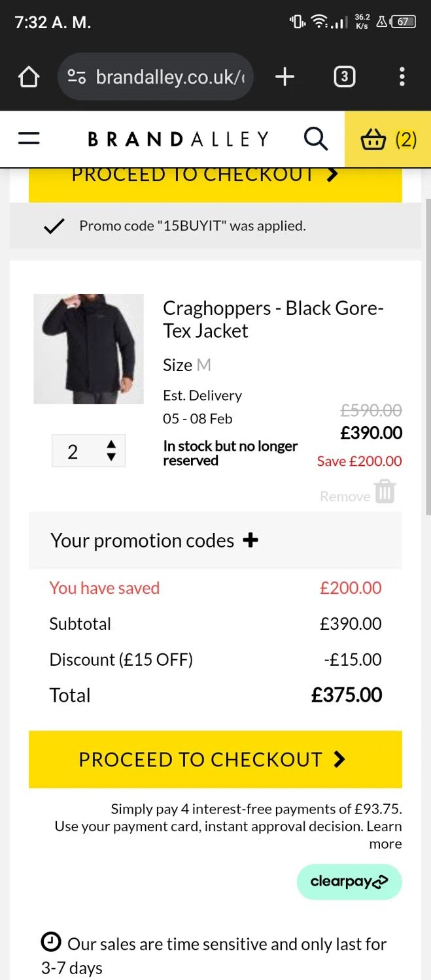
Task: Tap the site settings icon in address bar
Action: (77, 77)
